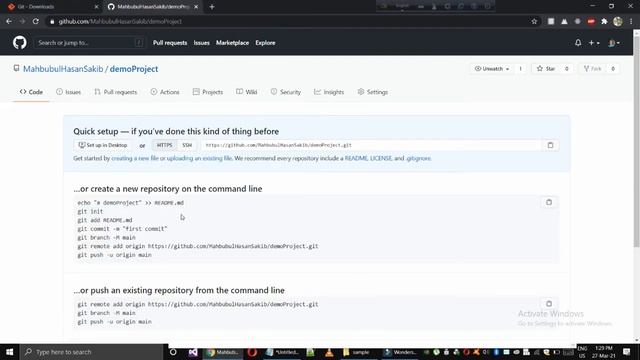Open the Windows action center icon

[x=627, y=352]
